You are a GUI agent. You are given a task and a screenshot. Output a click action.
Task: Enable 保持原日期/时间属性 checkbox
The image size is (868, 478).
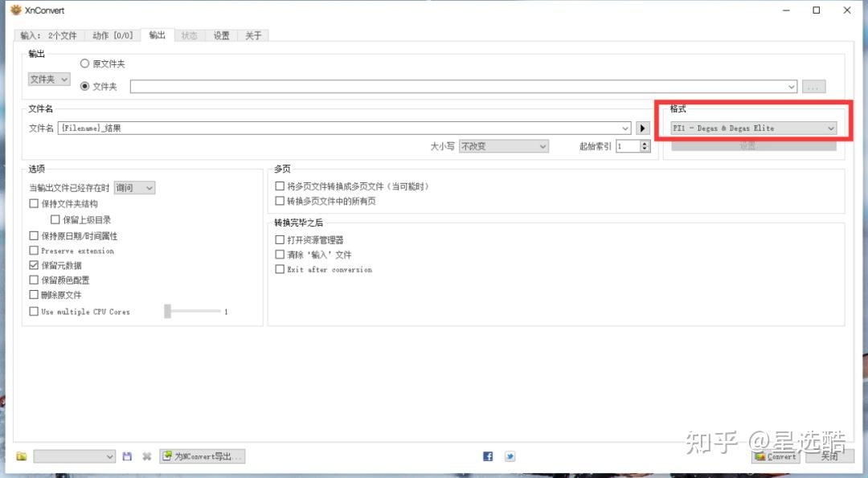coord(34,235)
